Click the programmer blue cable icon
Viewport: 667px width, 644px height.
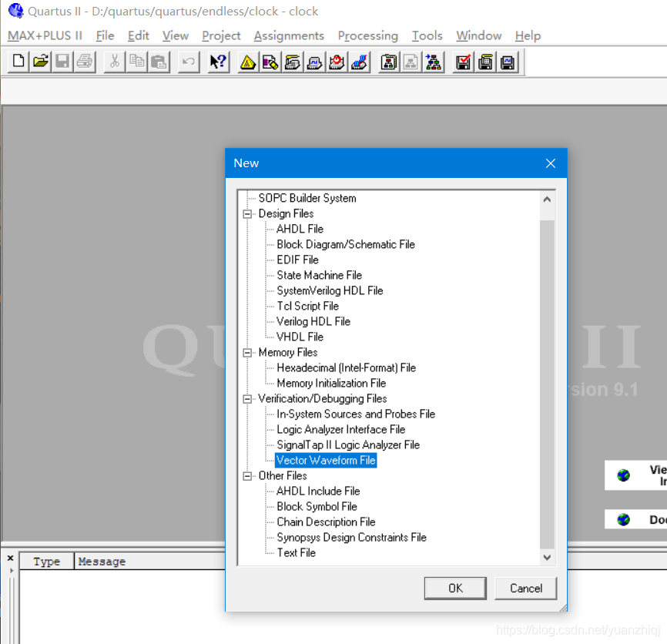click(x=360, y=62)
